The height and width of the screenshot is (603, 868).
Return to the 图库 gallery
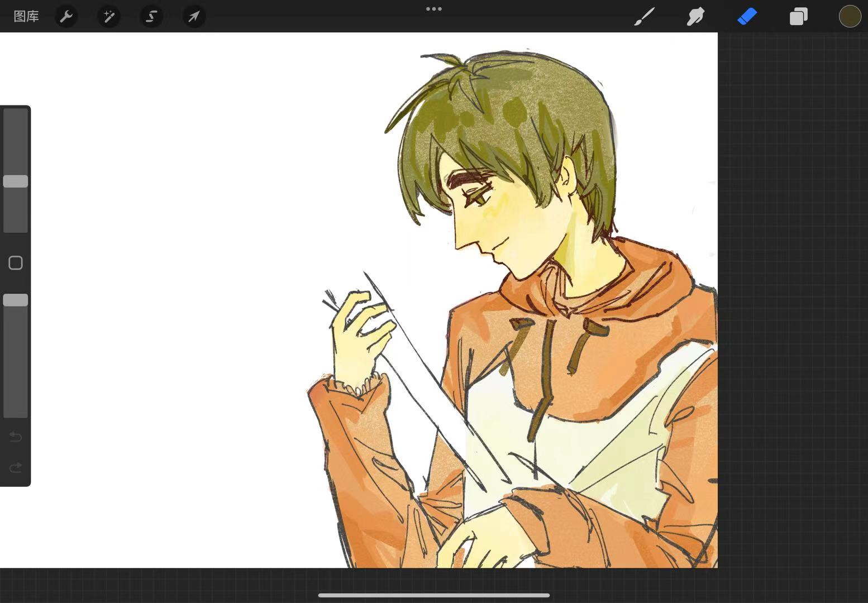[26, 17]
